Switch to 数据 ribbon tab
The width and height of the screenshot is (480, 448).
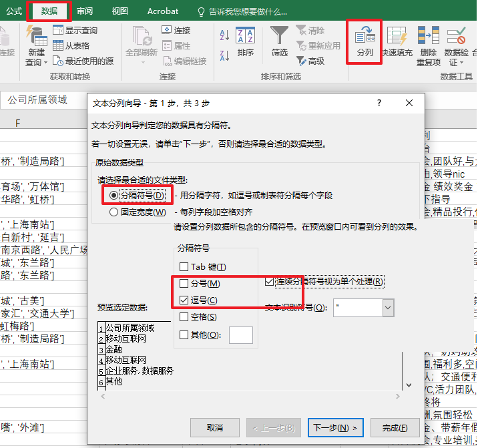pos(49,11)
